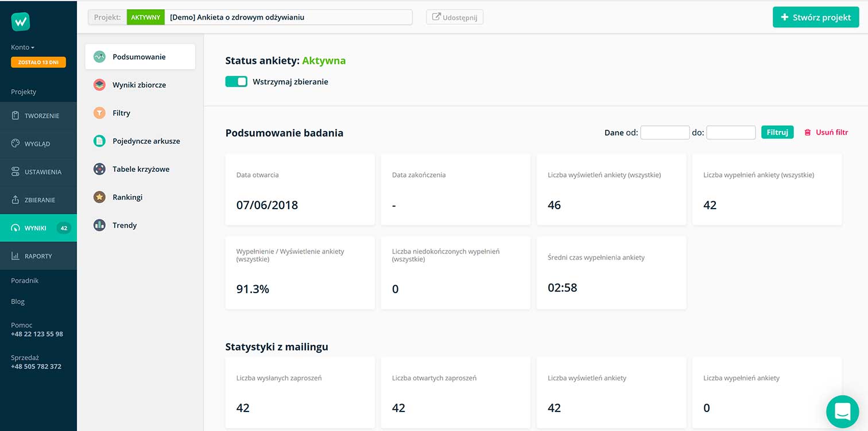This screenshot has width=868, height=431.
Task: Toggle the Wstrzymaj zbieranie switch
Action: (x=236, y=82)
